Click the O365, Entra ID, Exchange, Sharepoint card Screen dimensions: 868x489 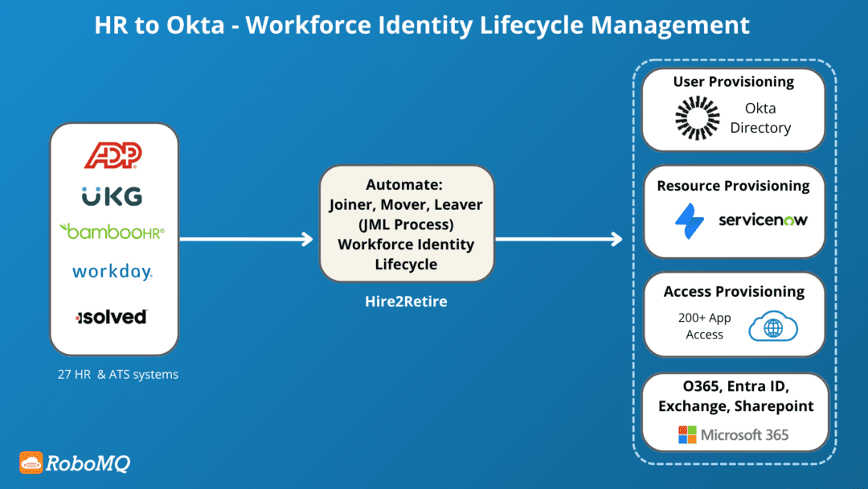(733, 413)
